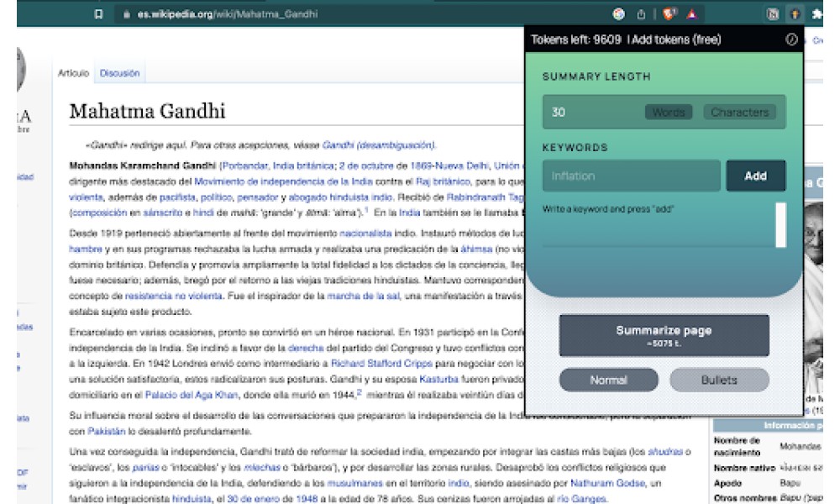Click the Summarize page button
840x504 pixels.
[664, 335]
